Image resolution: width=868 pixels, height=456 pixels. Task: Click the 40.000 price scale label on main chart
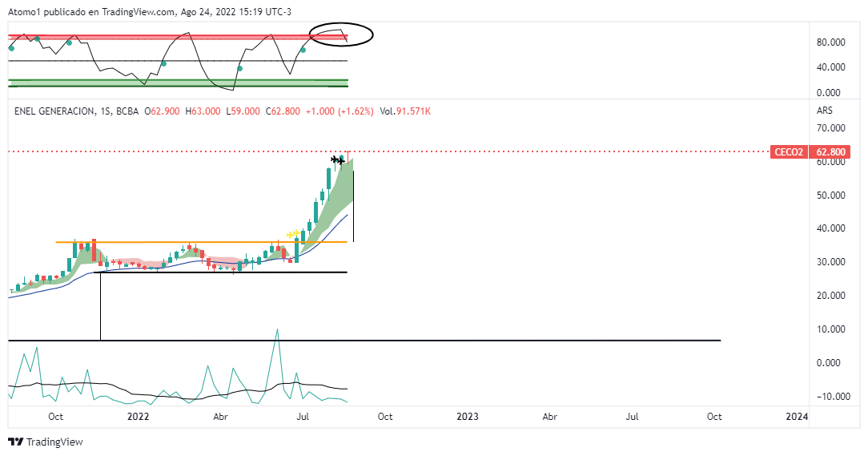[831, 228]
